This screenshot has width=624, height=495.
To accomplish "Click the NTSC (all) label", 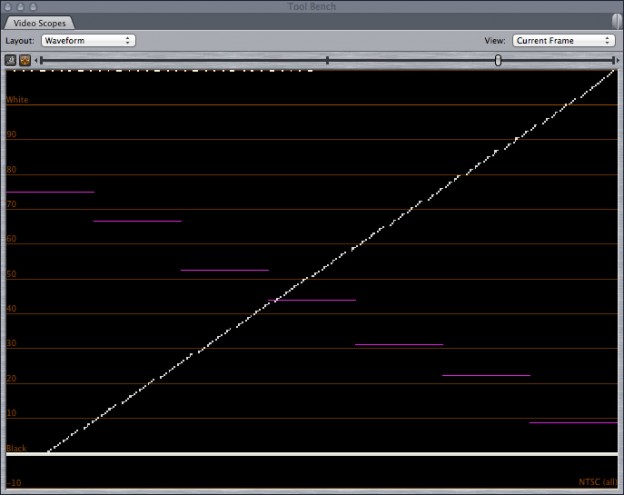I will [596, 482].
